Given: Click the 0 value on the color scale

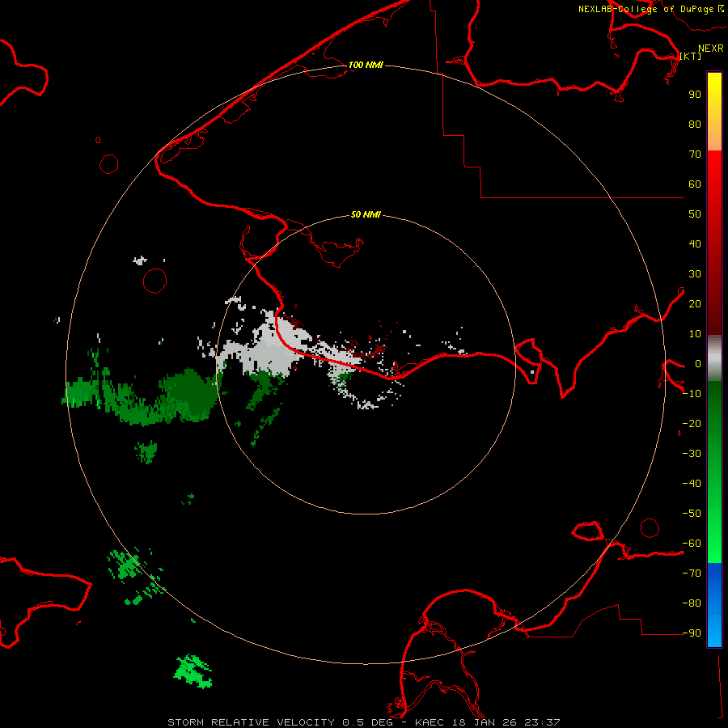Looking at the screenshot, I should pos(698,363).
